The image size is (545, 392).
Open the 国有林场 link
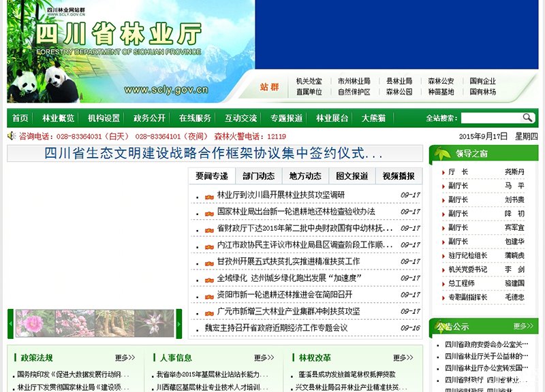pyautogui.click(x=482, y=92)
